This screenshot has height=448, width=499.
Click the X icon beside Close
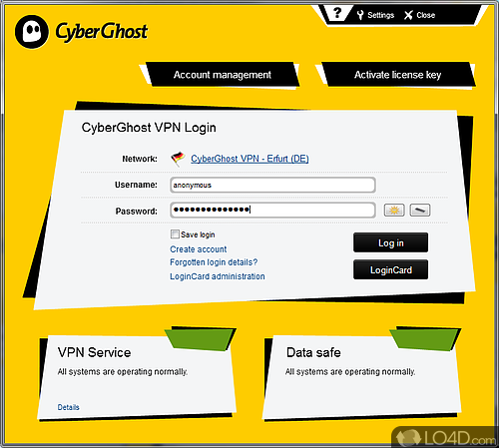coord(408,15)
